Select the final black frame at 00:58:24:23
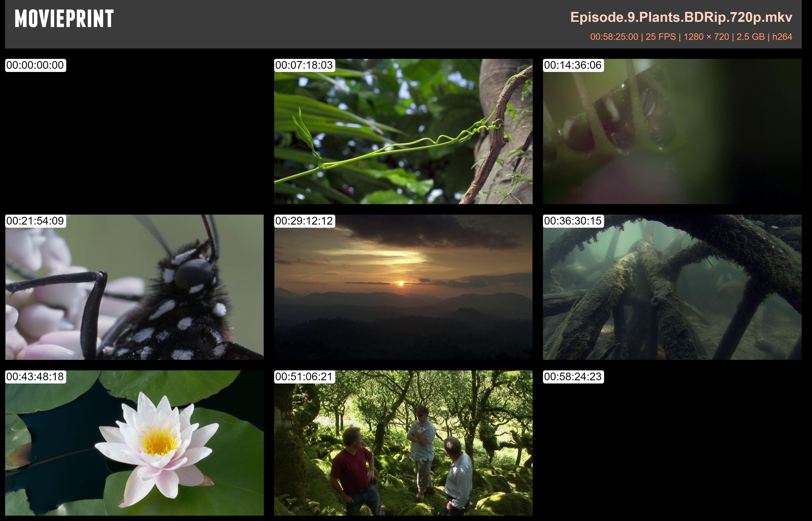This screenshot has width=812, height=521. 672,446
